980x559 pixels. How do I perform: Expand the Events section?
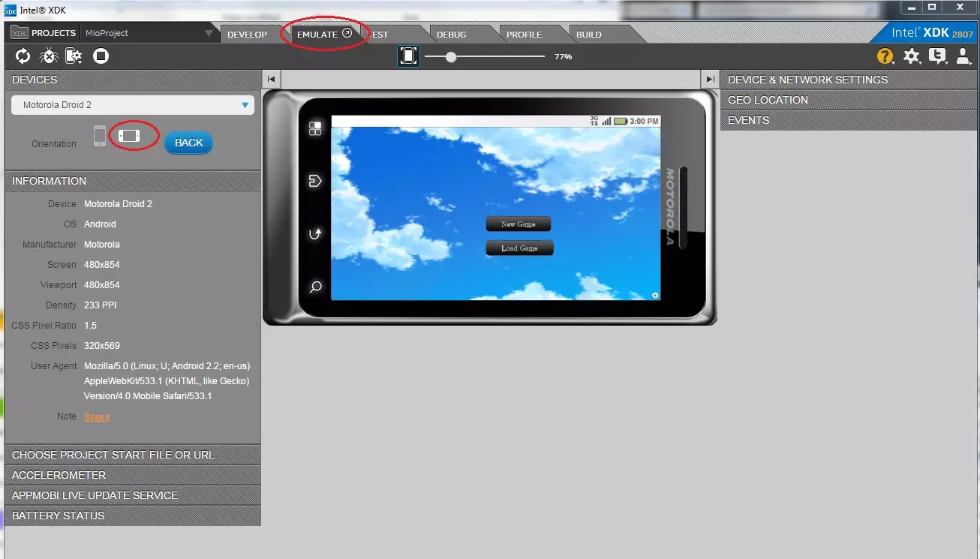point(850,120)
